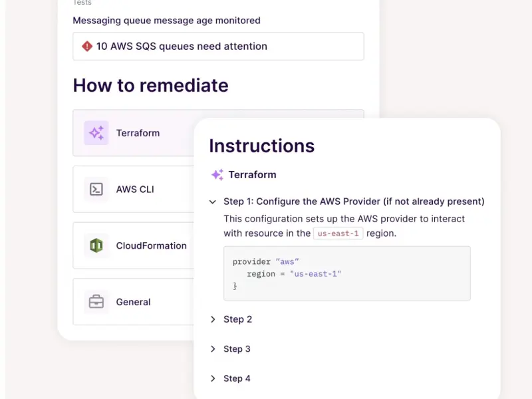Choose the CloudFormation remediation option
The image size is (532, 399).
tap(151, 245)
